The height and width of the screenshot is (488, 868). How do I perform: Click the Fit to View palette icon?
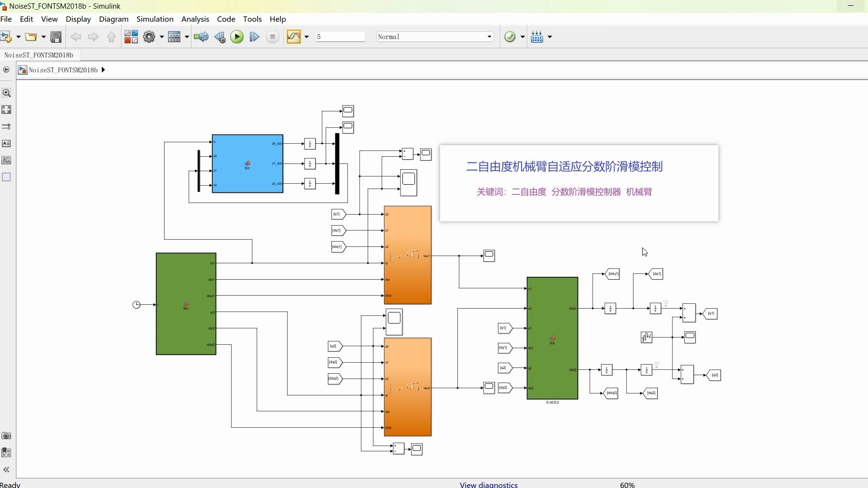tap(6, 109)
